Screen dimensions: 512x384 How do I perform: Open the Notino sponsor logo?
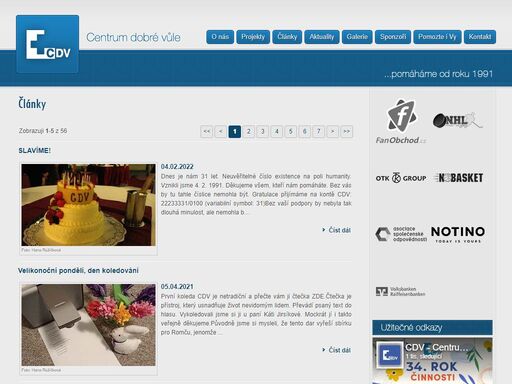pos(458,234)
